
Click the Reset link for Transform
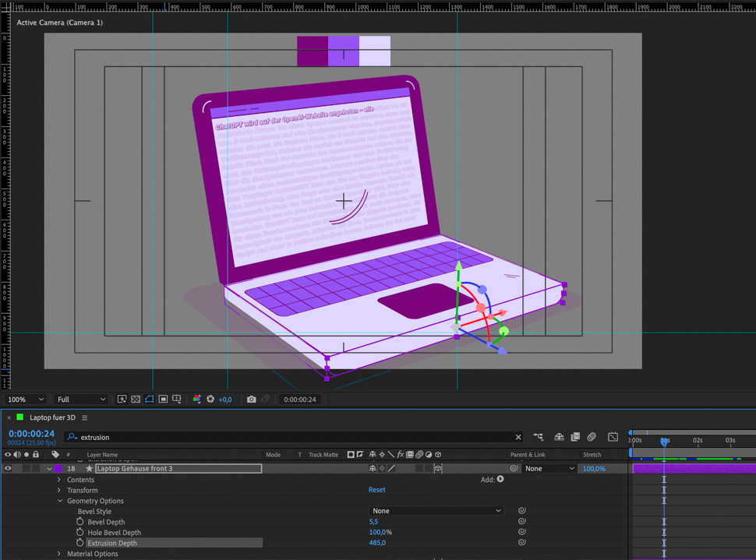coord(376,490)
